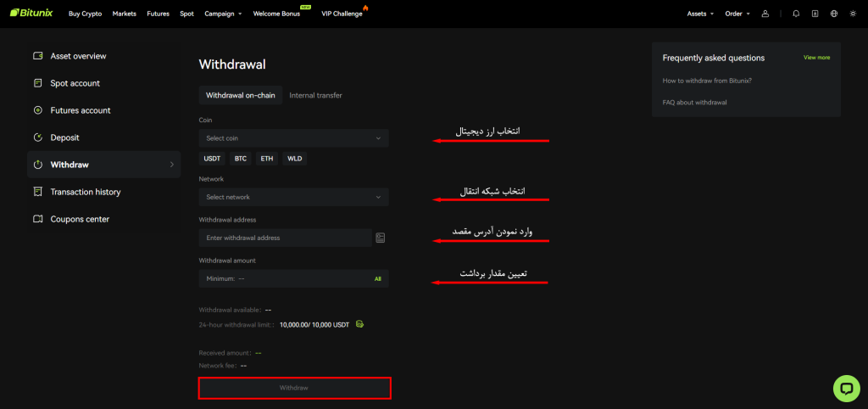Click the Futures account sidebar icon

[x=38, y=110]
